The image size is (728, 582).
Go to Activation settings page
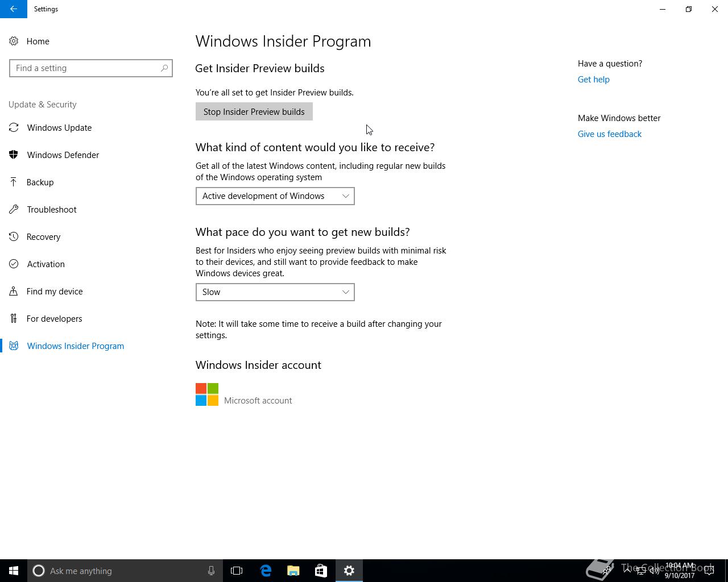click(x=45, y=264)
